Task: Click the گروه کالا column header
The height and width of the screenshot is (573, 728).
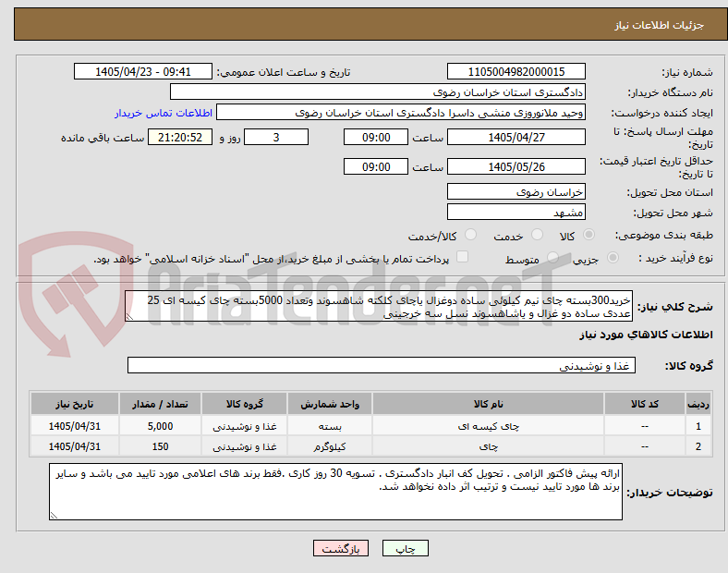Action: point(245,404)
